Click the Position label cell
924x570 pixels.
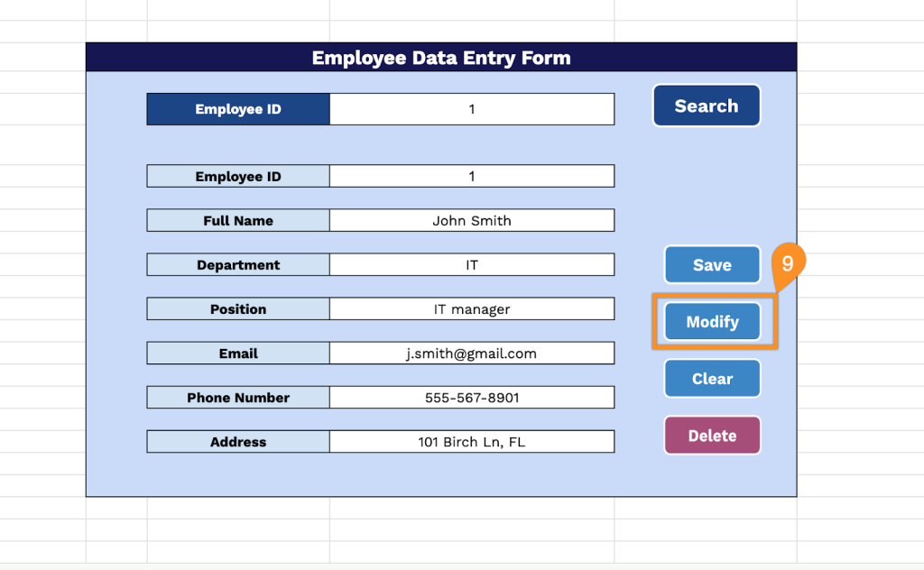pyautogui.click(x=238, y=309)
